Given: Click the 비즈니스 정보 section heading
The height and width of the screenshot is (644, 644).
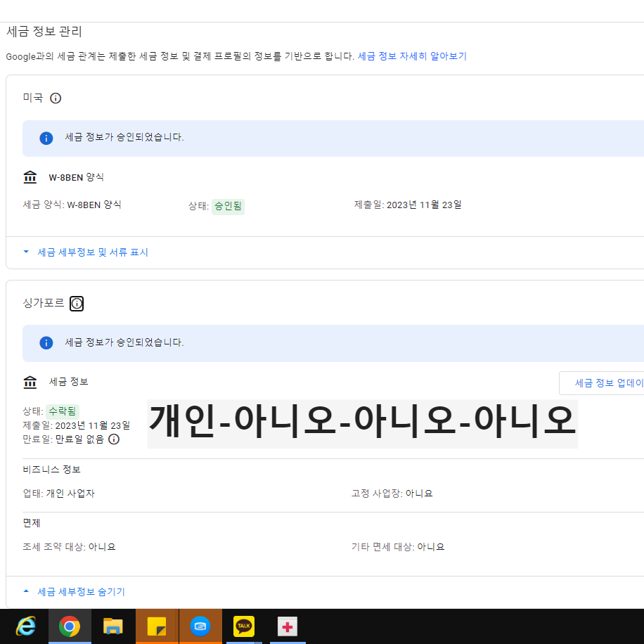Looking at the screenshot, I should click(x=52, y=470).
